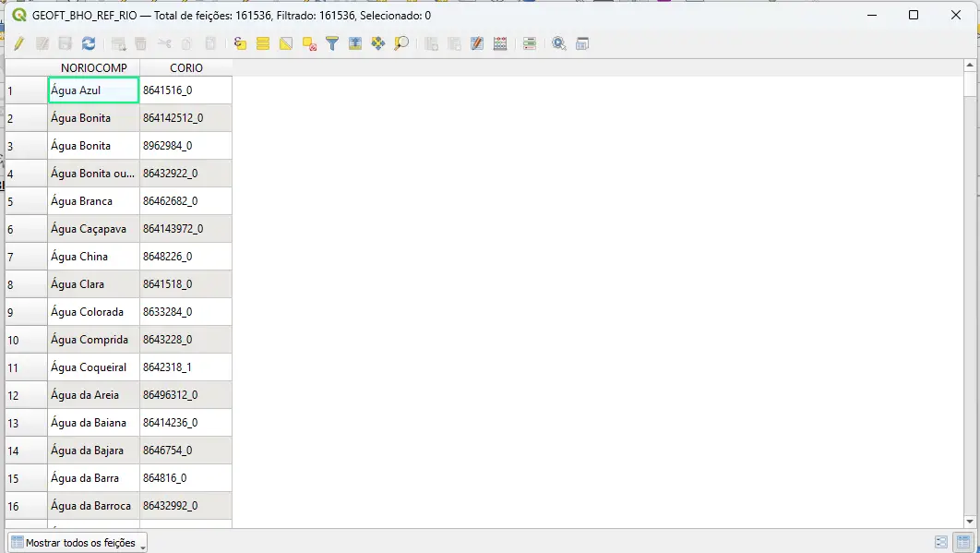Image resolution: width=980 pixels, height=553 pixels.
Task: Switch to form view
Action: (941, 542)
